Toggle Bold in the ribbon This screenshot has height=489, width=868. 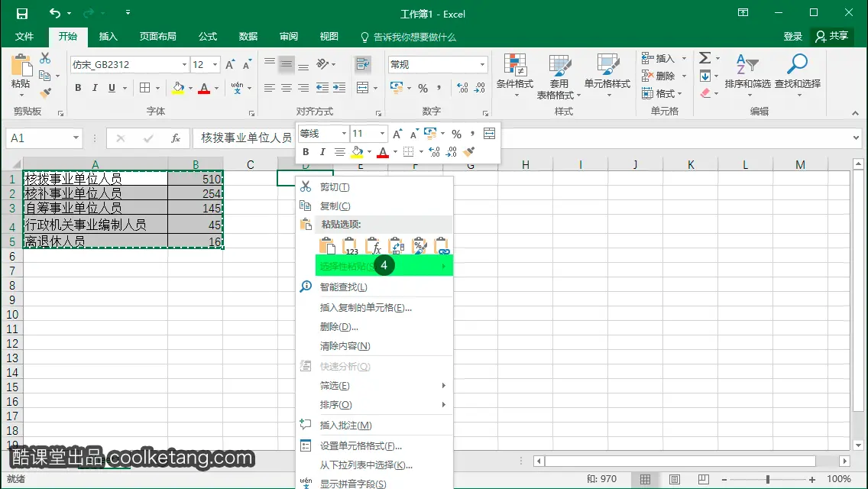click(78, 88)
